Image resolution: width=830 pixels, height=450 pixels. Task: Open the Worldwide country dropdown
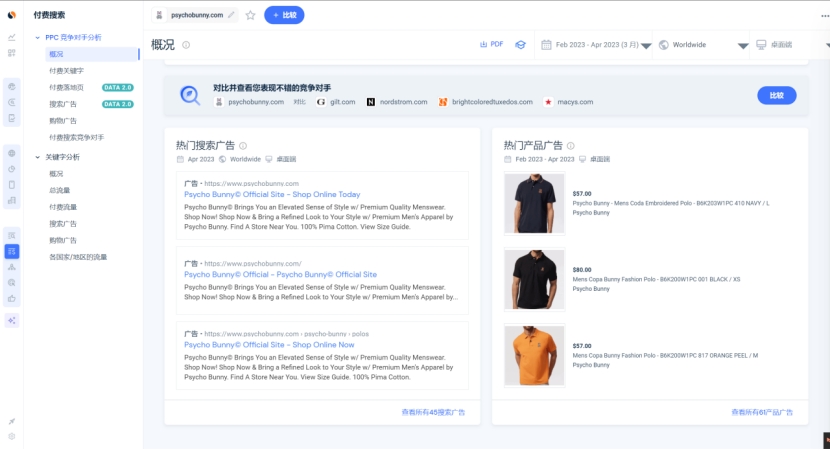pyautogui.click(x=703, y=45)
